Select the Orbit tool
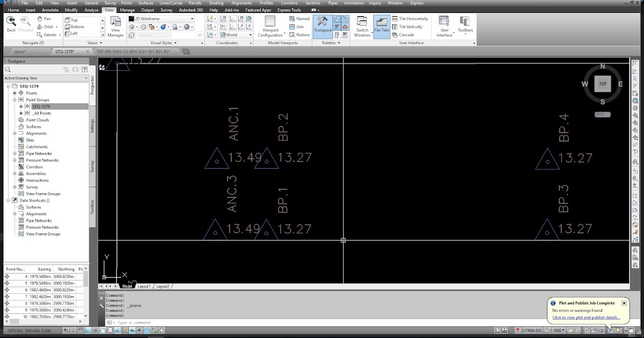This screenshot has width=644, height=338. [x=47, y=26]
